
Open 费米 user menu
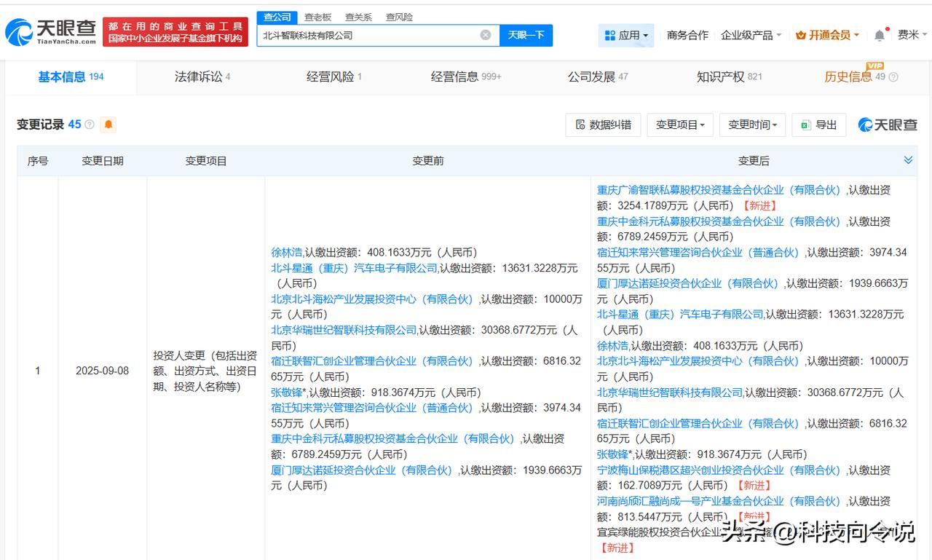pos(912,35)
